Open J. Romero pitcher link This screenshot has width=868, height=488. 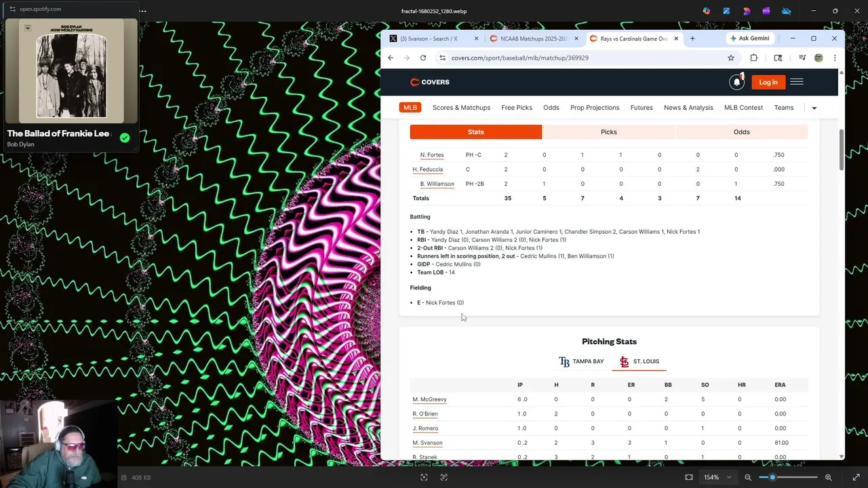(x=425, y=428)
